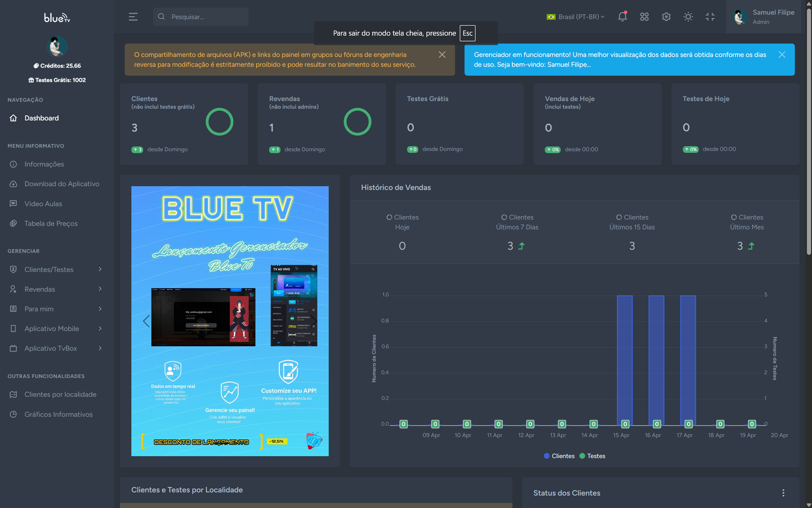The width and height of the screenshot is (812, 508).
Task: Click the Clientes por localidade icon
Action: pos(13,394)
